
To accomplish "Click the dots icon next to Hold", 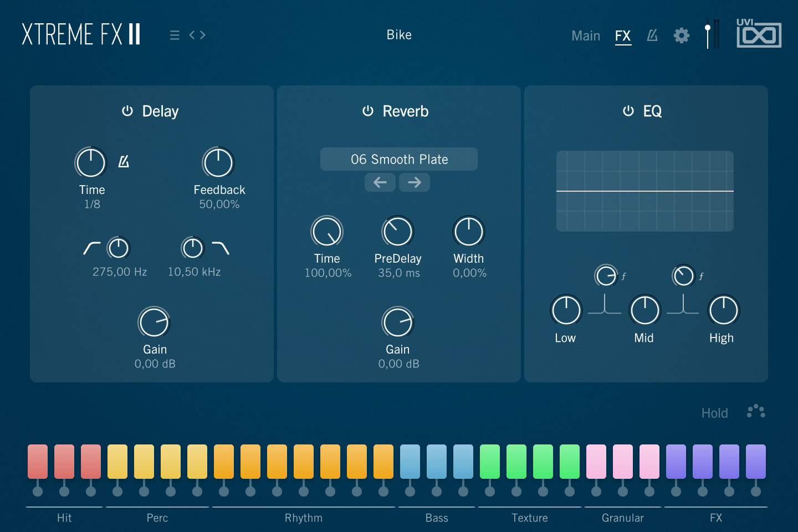I will [x=756, y=411].
